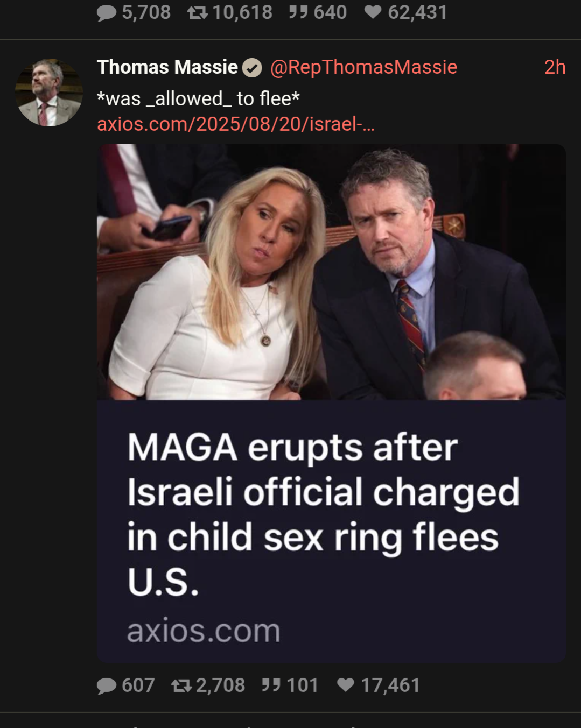Click the 2,708 retweet count number
Screen dimensions: 581x728
[x=221, y=685]
